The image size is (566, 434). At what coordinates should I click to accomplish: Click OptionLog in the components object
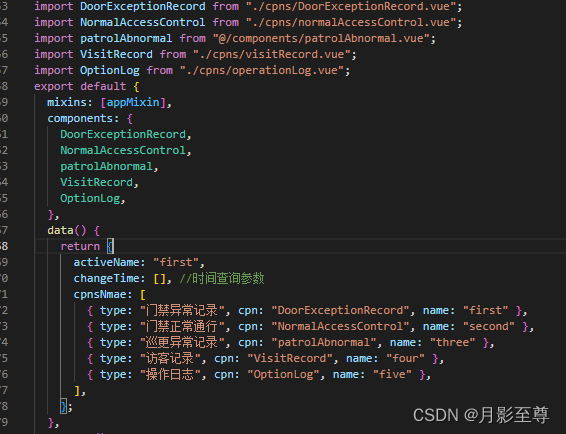click(x=90, y=198)
